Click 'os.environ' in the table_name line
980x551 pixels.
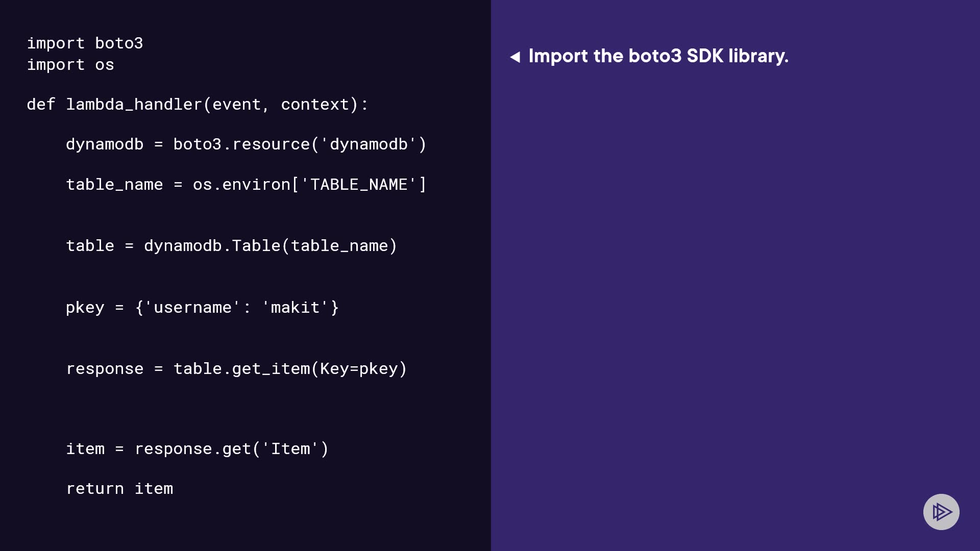pos(241,185)
